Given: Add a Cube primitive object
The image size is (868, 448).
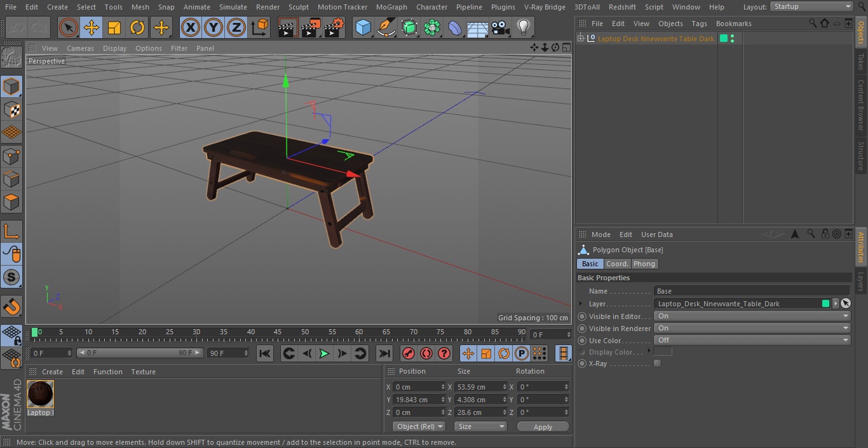Looking at the screenshot, I should coord(363,27).
